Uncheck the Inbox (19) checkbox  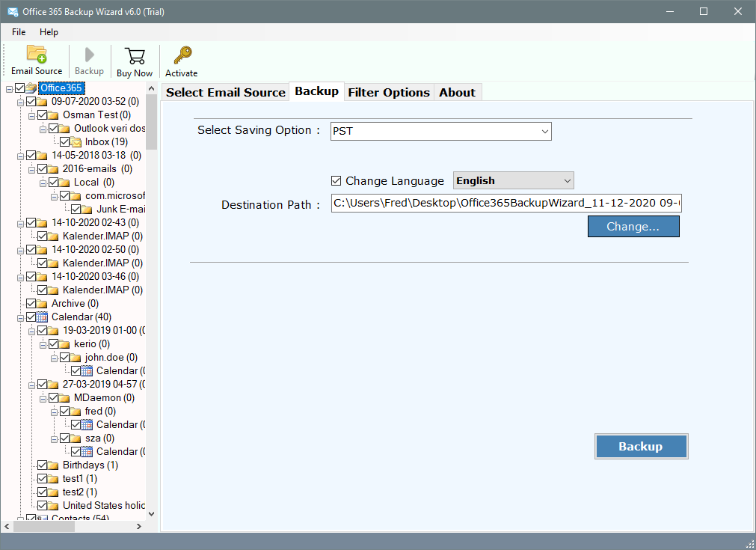tap(64, 142)
